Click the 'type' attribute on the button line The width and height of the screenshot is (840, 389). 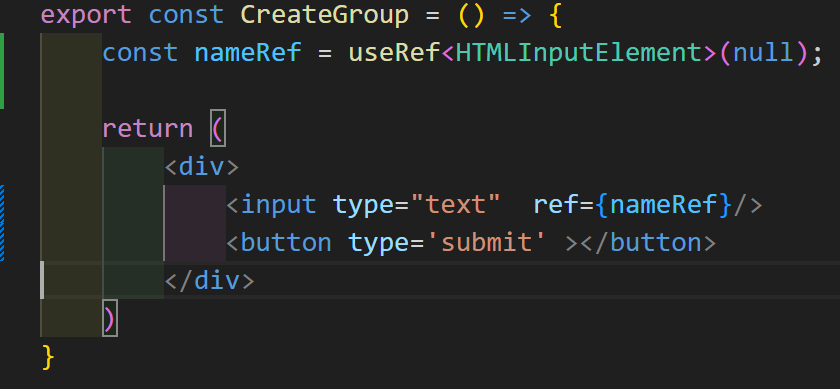379,243
